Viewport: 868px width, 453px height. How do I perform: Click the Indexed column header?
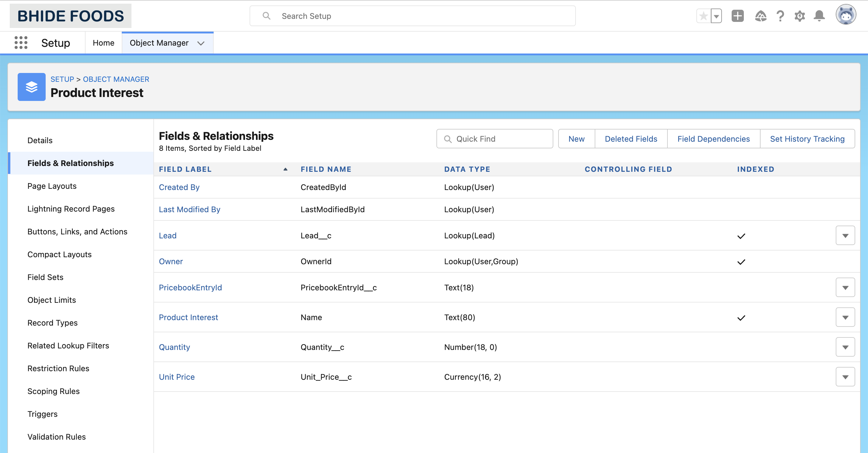tap(755, 169)
